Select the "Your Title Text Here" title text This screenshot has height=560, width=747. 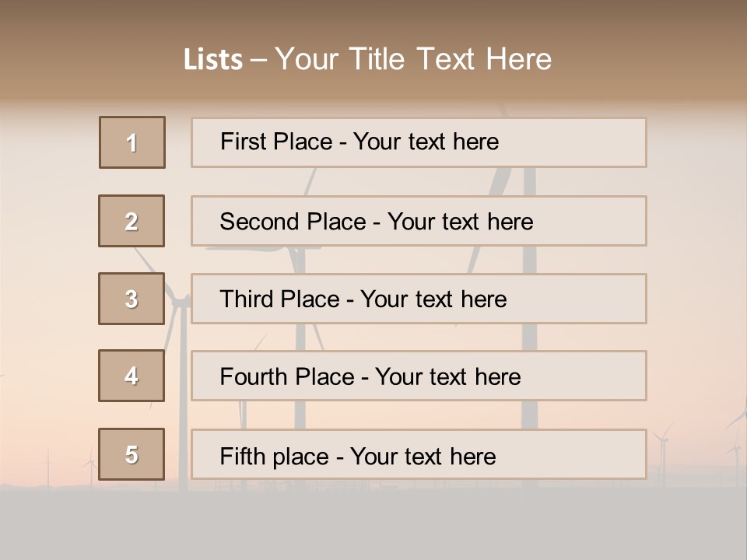(413, 59)
